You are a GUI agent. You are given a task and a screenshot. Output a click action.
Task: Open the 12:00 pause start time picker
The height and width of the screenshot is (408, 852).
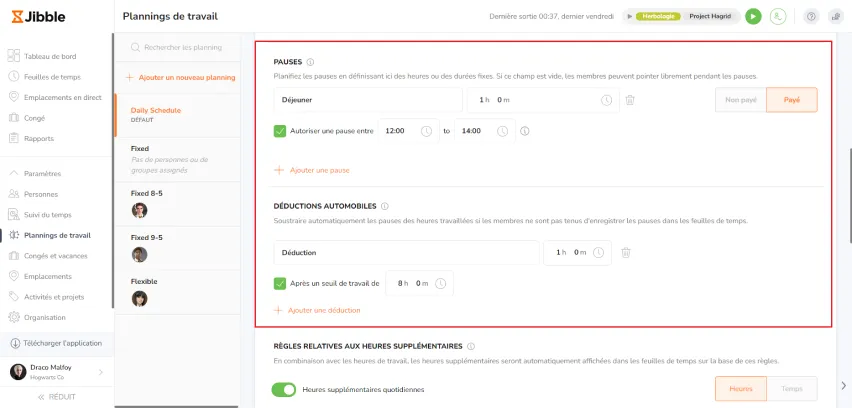point(408,131)
